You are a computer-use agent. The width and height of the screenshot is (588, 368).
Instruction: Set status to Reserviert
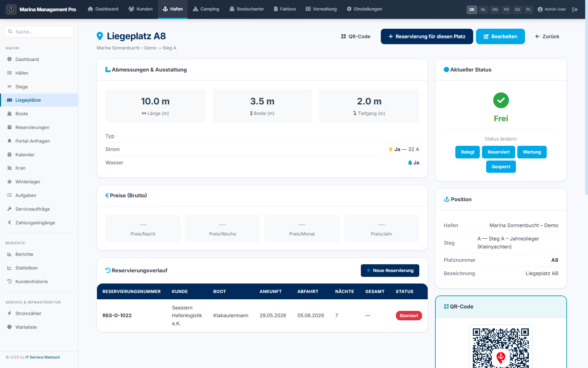pos(498,152)
